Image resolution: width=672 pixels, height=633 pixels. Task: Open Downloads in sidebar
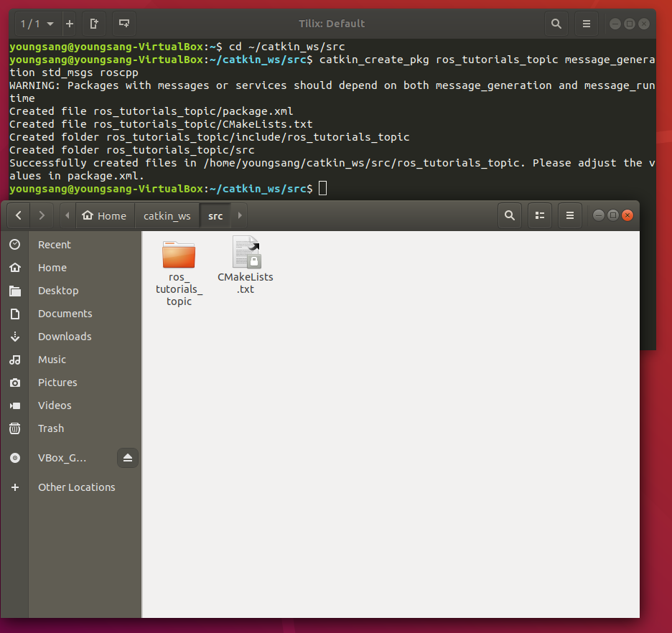click(x=71, y=337)
